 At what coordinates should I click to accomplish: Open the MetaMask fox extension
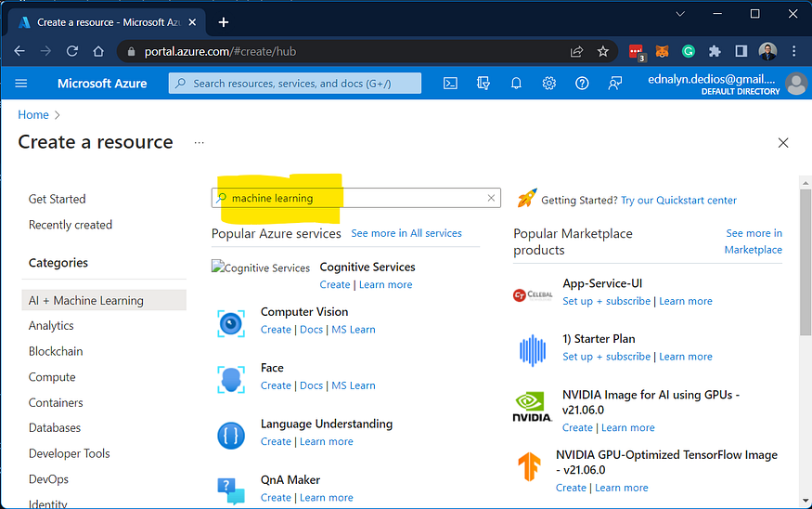662,51
